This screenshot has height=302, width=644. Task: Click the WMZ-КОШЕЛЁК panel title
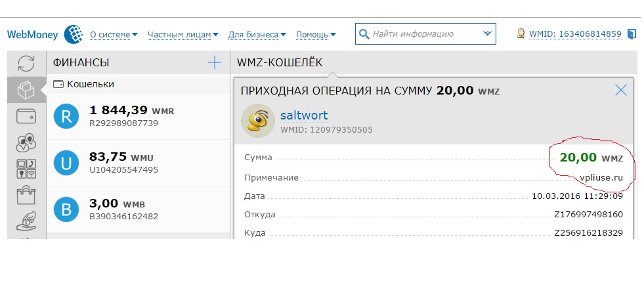[x=280, y=63]
